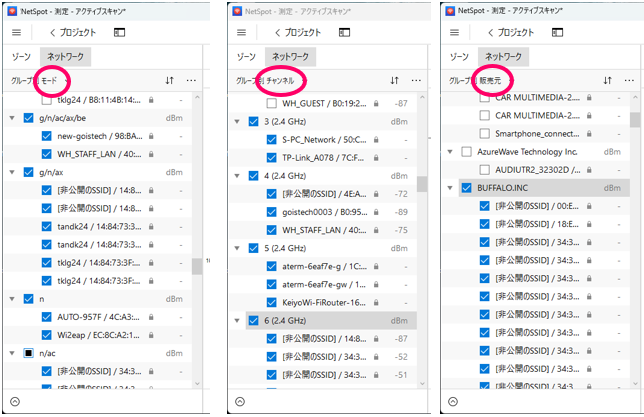The image size is (644, 417).
Task: Collapse the 5 (2.4 GHz) channel group
Action: pos(237,249)
